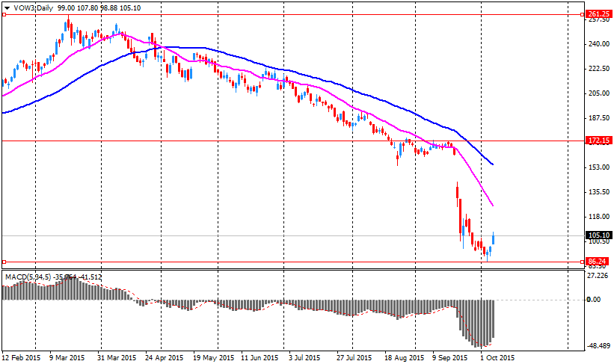Select the 86.24 red price label
Screen dimensions: 614x364
coord(597,262)
